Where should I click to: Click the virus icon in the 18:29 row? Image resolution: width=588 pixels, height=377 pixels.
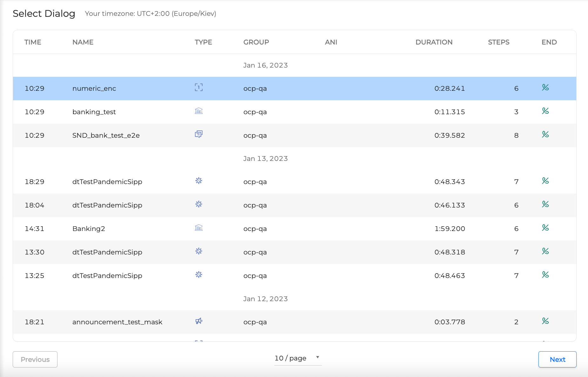click(199, 181)
